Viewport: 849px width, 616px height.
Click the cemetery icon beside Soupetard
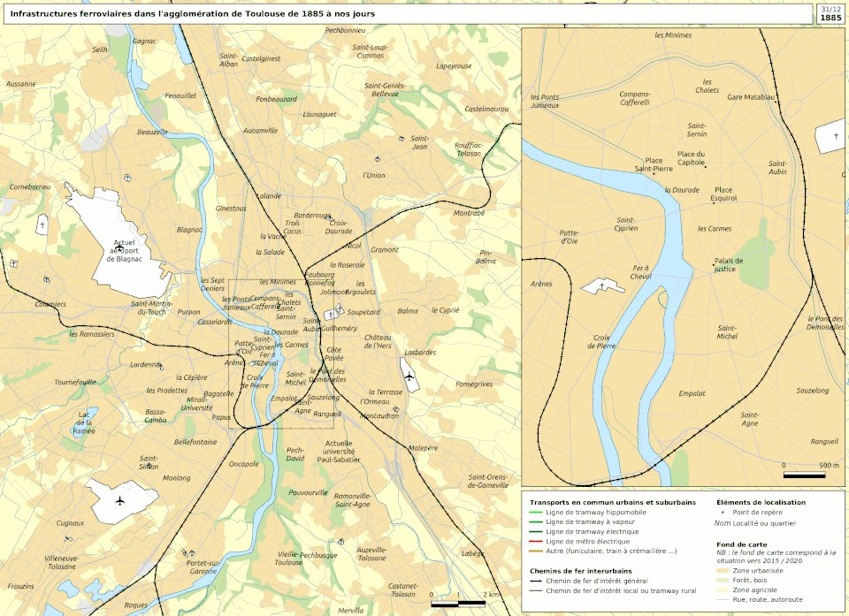pyautogui.click(x=331, y=314)
